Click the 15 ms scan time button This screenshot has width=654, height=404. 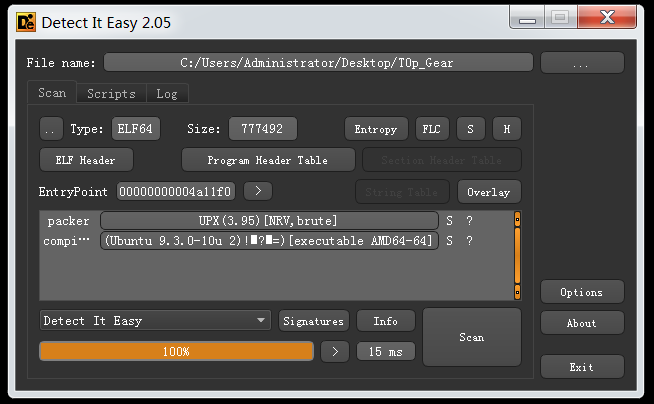click(386, 351)
